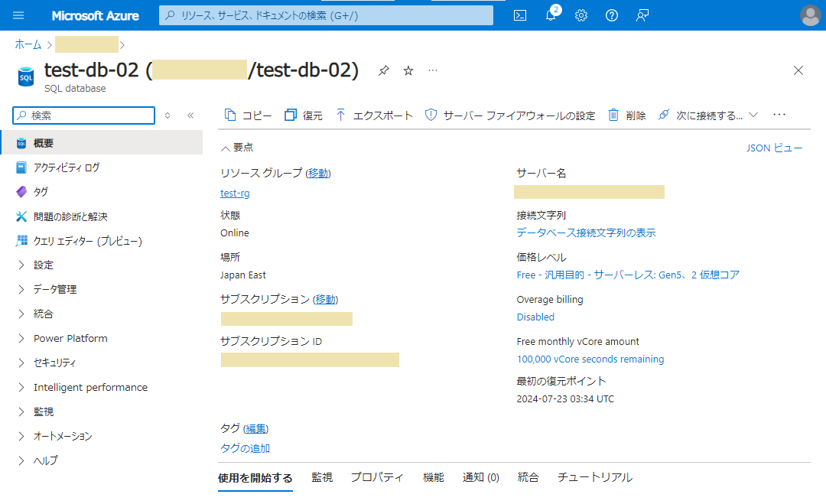
Task: Open the test-rg resource group link
Action: 235,193
